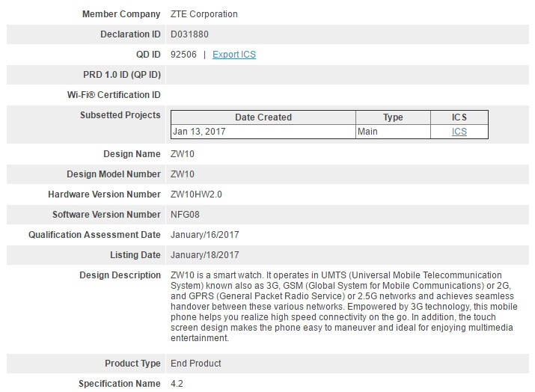This screenshot has height=392, width=535.
Task: Click the Hardware Version value ZW10HW2.0
Action: click(197, 195)
